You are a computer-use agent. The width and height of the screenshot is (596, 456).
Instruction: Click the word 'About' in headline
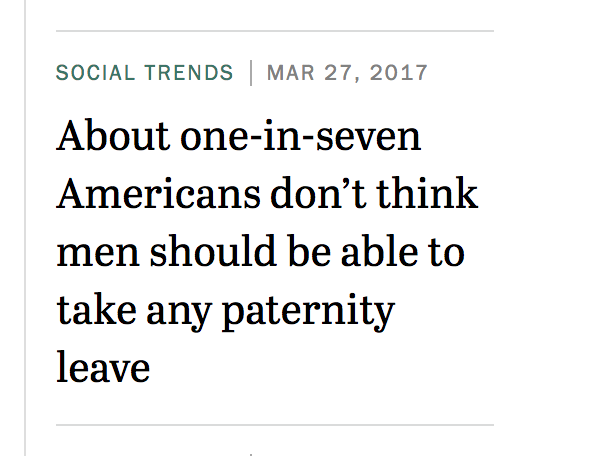[113, 136]
